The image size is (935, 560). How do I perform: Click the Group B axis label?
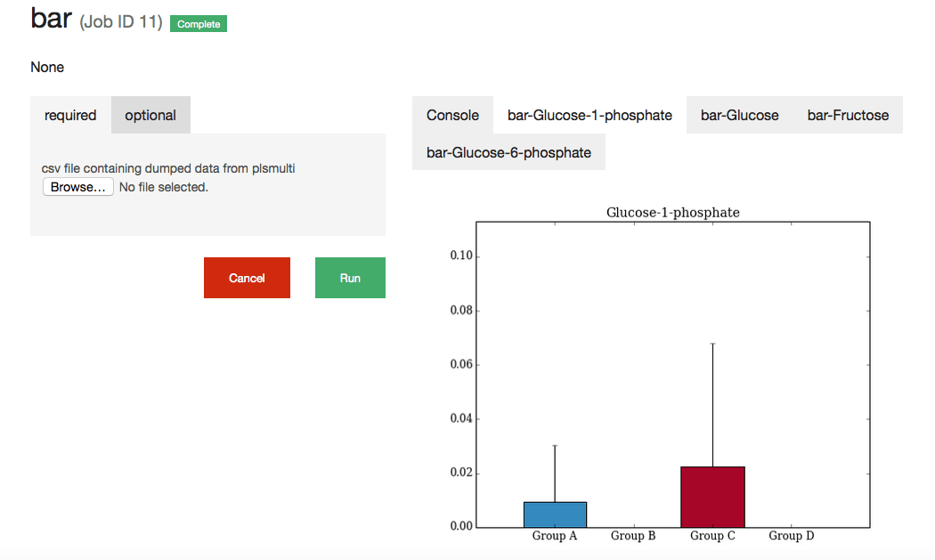[x=633, y=536]
